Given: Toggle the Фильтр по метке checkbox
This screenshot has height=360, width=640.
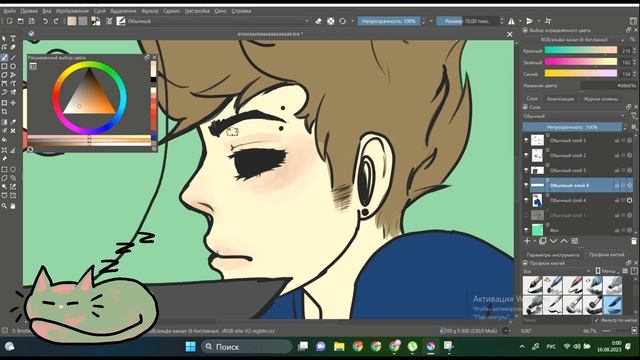Looking at the screenshot, I should tap(596, 320).
